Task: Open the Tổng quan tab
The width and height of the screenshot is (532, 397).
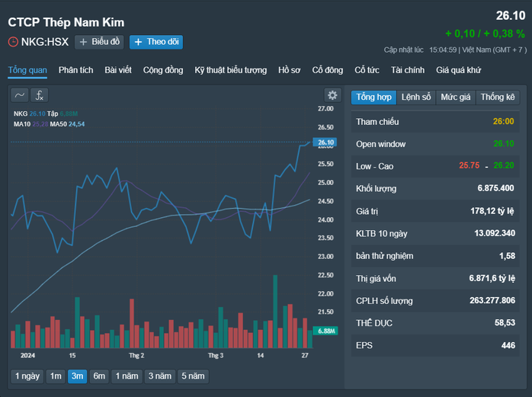Action: point(27,70)
